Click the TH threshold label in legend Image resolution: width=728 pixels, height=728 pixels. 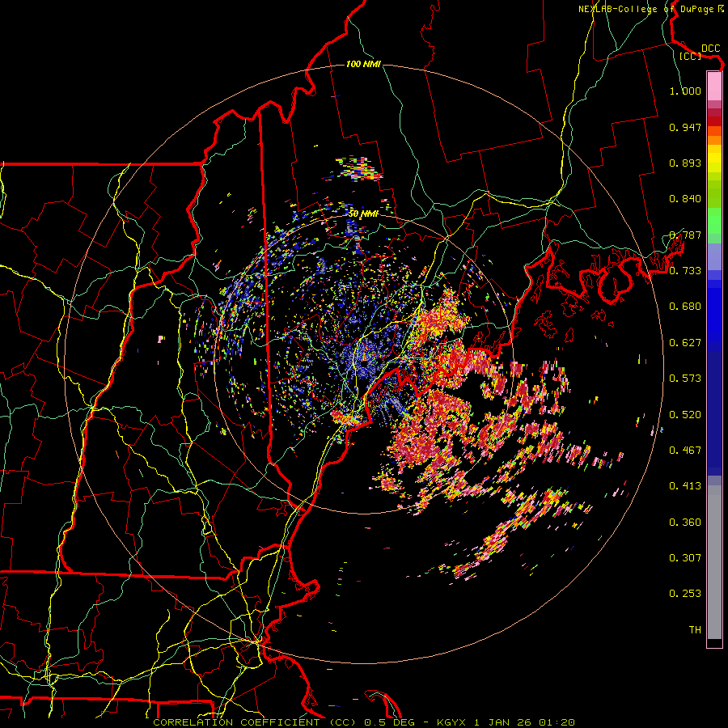click(695, 630)
